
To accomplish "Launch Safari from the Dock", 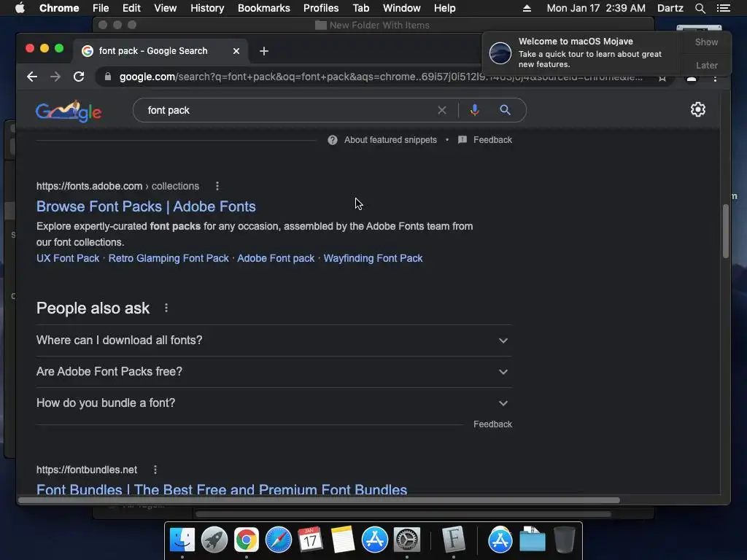I will pos(278,540).
